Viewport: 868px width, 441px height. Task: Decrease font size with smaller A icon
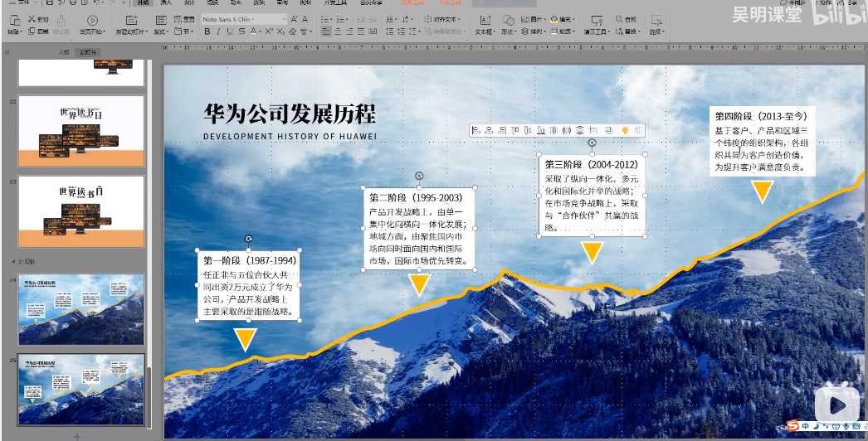point(305,19)
